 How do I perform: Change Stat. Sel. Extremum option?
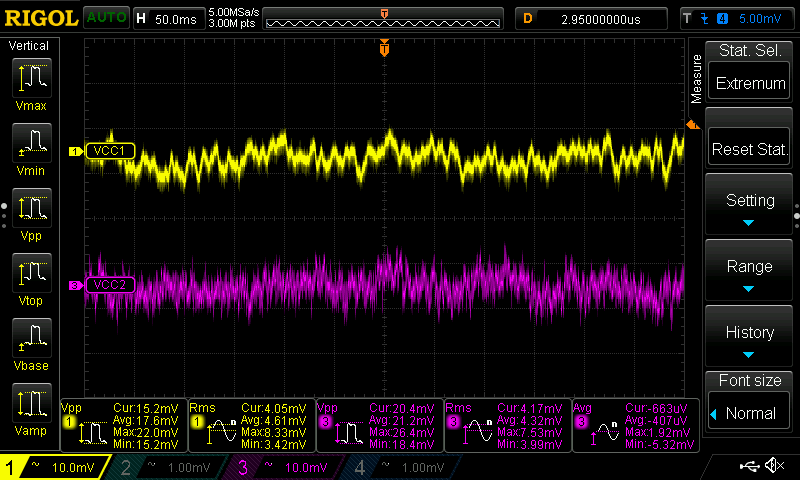(x=749, y=82)
